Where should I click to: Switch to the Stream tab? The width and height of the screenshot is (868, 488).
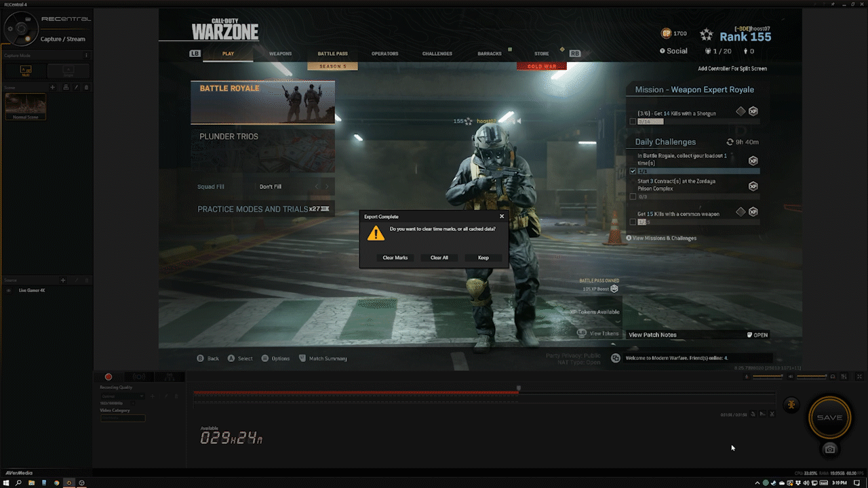coord(139,377)
